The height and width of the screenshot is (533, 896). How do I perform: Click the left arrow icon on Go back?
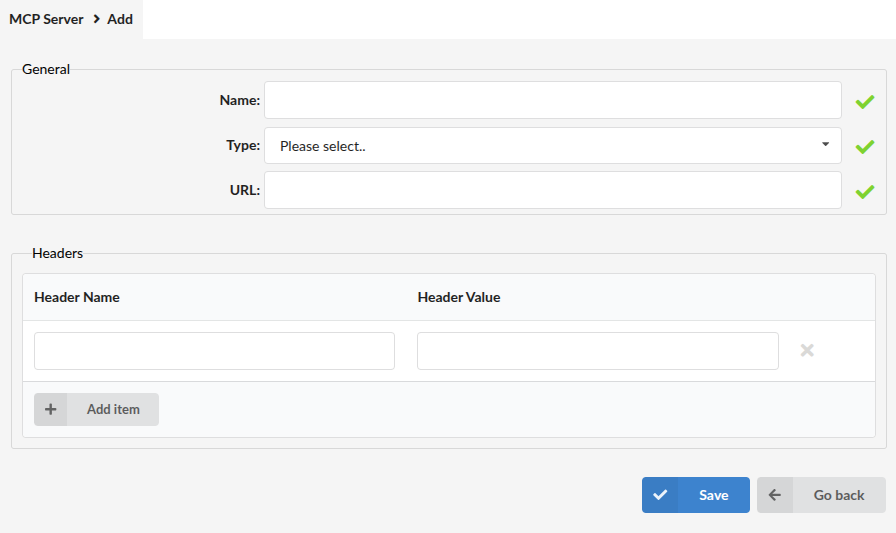(x=775, y=495)
